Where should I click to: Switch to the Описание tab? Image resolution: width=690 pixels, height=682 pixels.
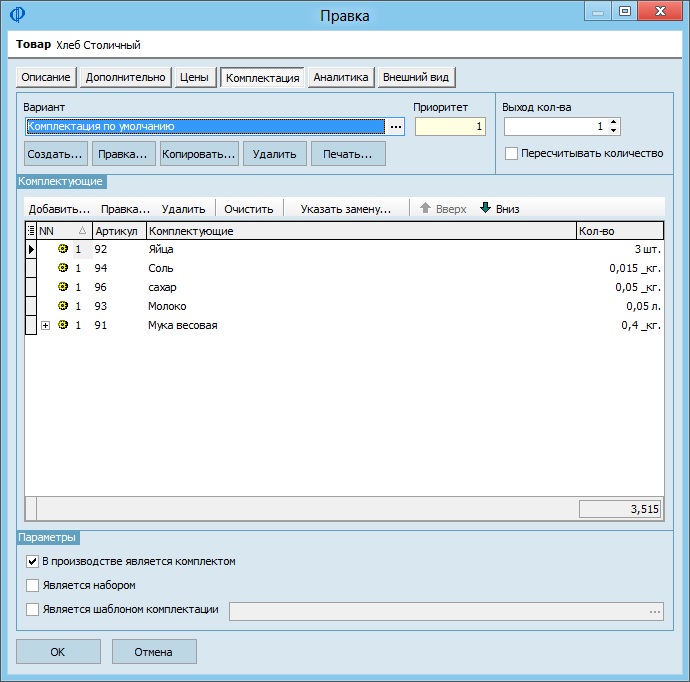46,77
